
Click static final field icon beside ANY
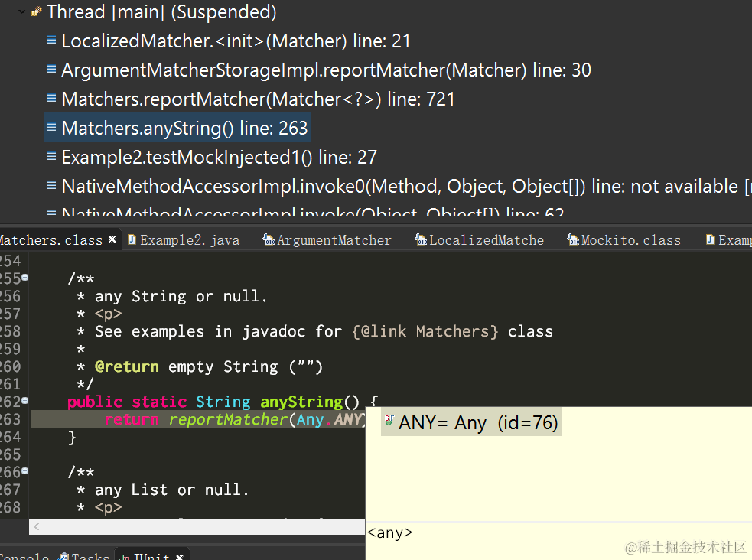(x=389, y=421)
